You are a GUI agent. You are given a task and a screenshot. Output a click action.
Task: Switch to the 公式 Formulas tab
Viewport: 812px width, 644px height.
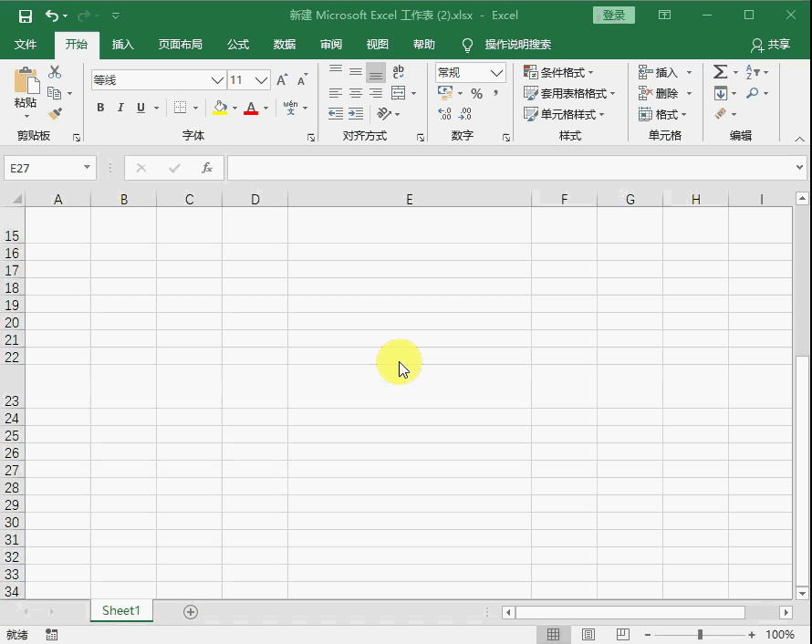click(x=238, y=45)
